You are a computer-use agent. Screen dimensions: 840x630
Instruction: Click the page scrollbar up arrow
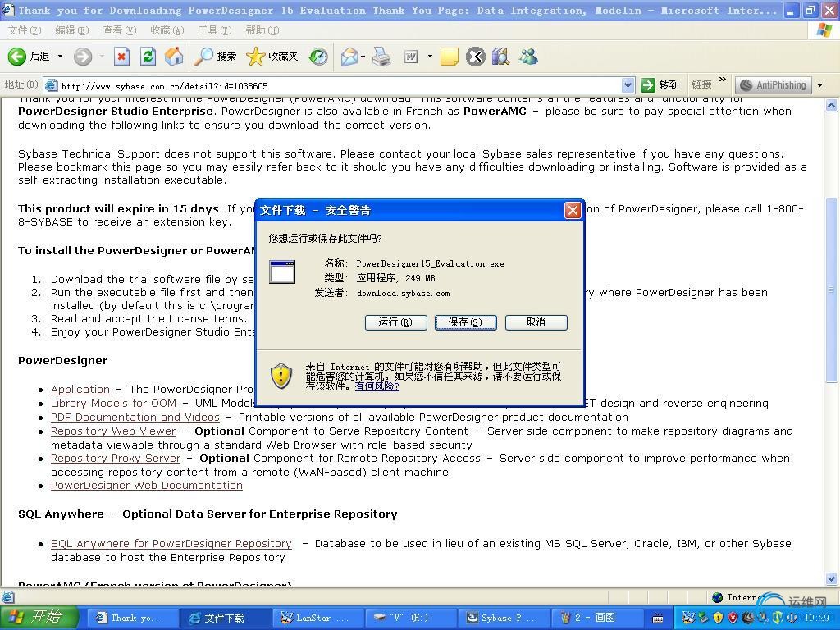(832, 105)
